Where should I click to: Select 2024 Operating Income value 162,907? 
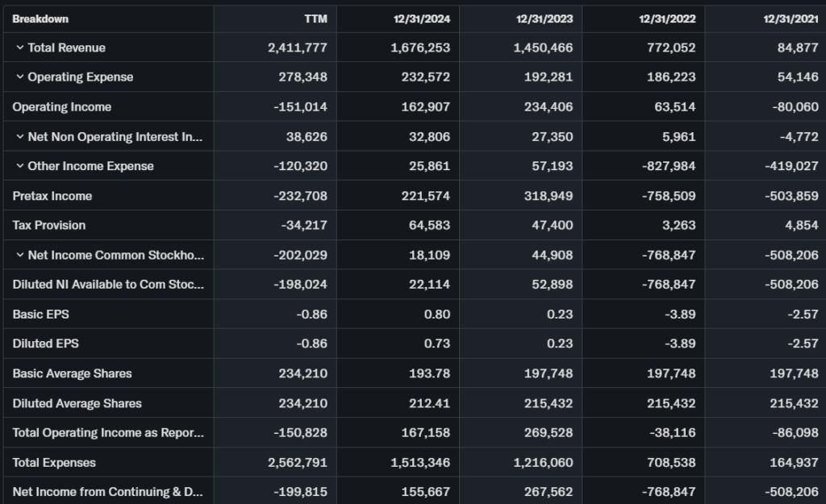click(x=426, y=107)
